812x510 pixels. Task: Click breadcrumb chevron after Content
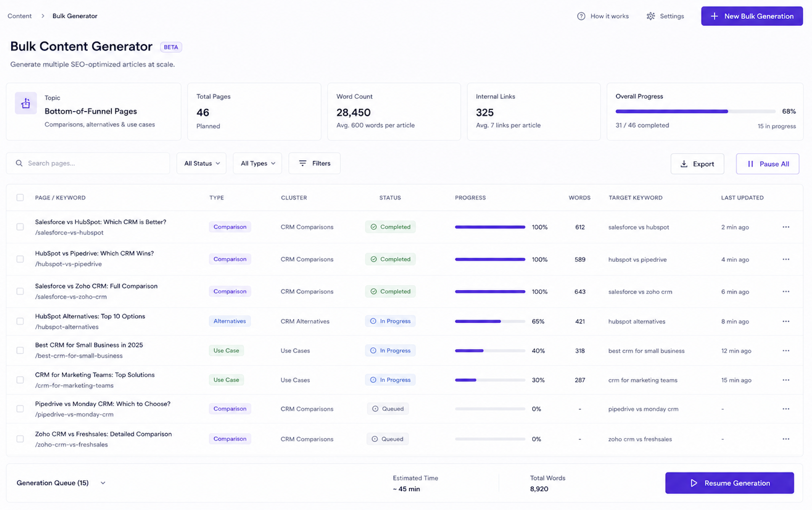click(43, 16)
